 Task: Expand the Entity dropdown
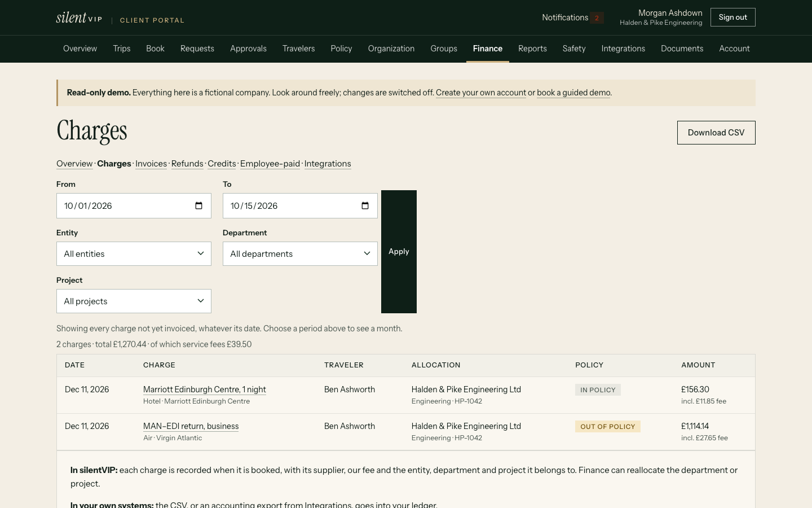tap(134, 254)
